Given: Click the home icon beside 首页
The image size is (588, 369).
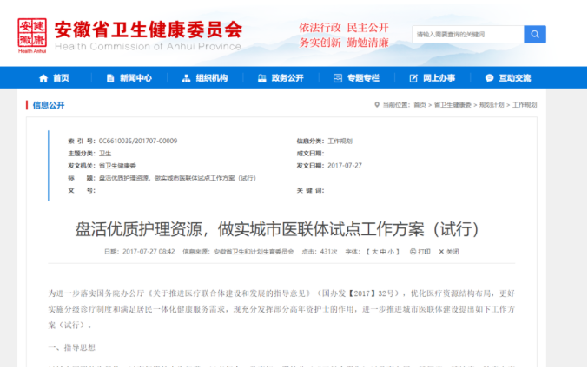Looking at the screenshot, I should tap(43, 78).
